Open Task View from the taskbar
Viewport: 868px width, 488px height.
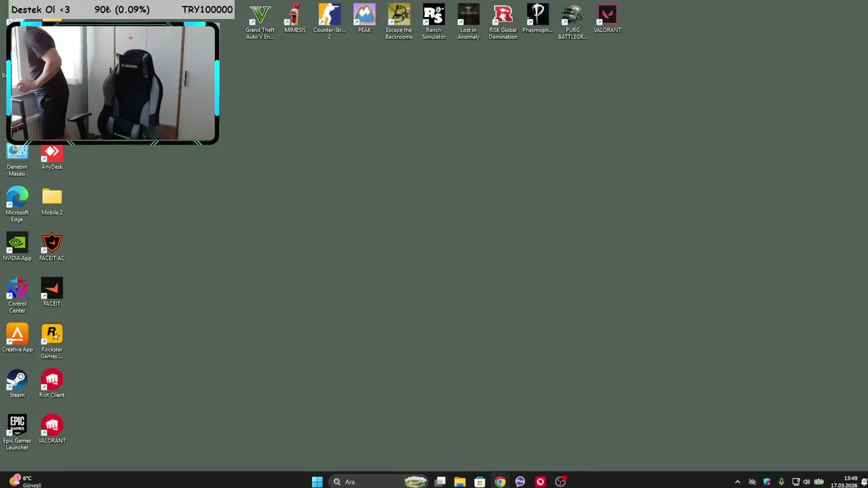tap(440, 482)
